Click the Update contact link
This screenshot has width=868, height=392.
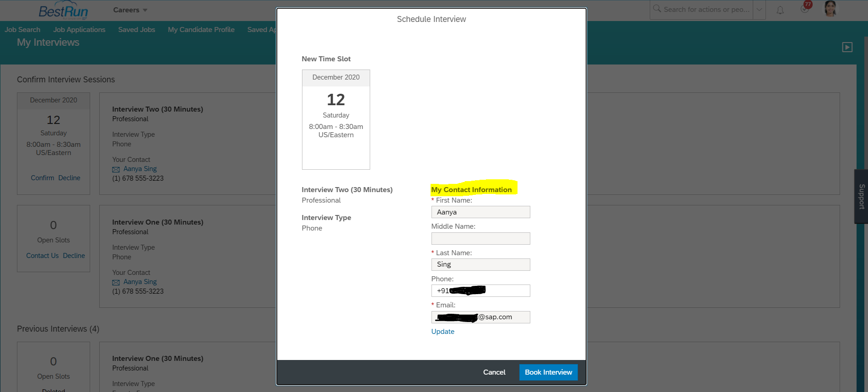(x=443, y=332)
